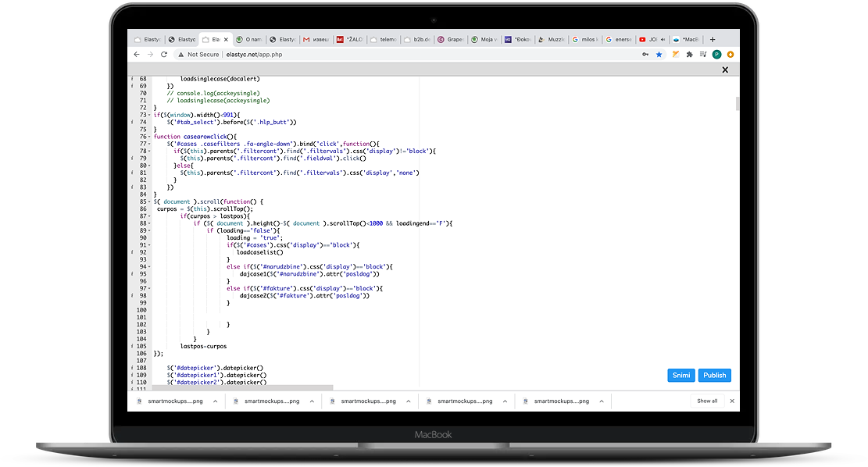
Task: Collapse the casearowclick function at line 76
Action: (x=149, y=137)
